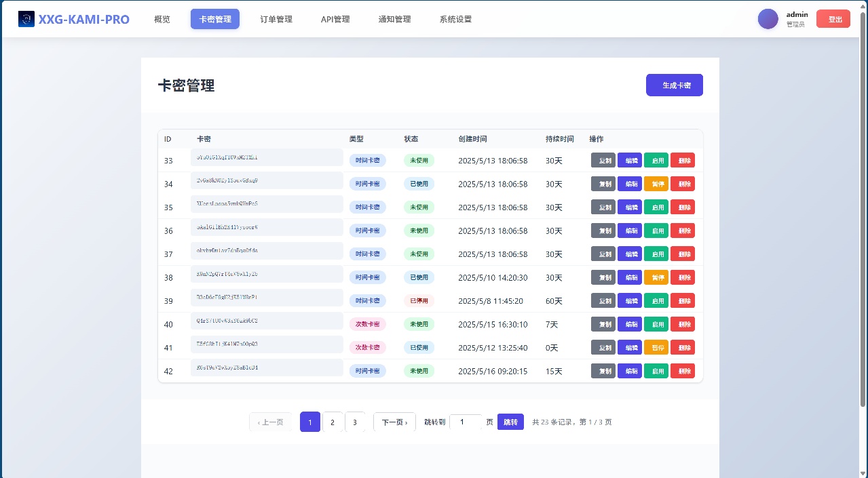Pause the used card key in row 41

click(656, 347)
